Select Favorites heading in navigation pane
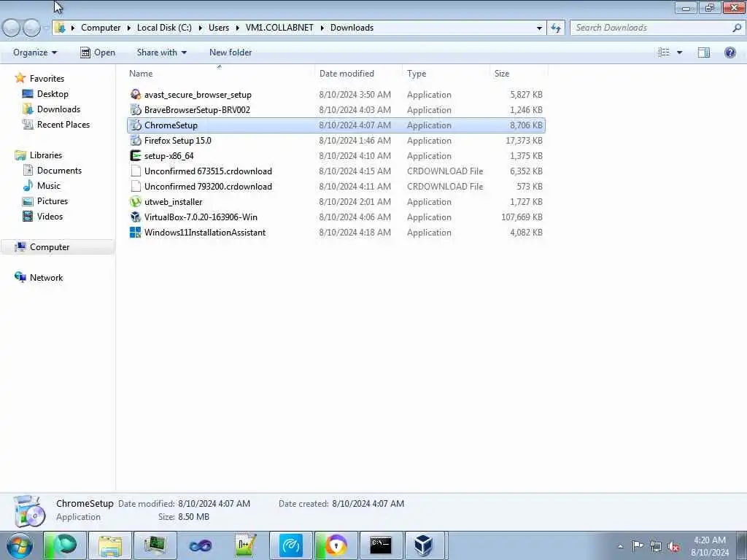 tap(47, 79)
